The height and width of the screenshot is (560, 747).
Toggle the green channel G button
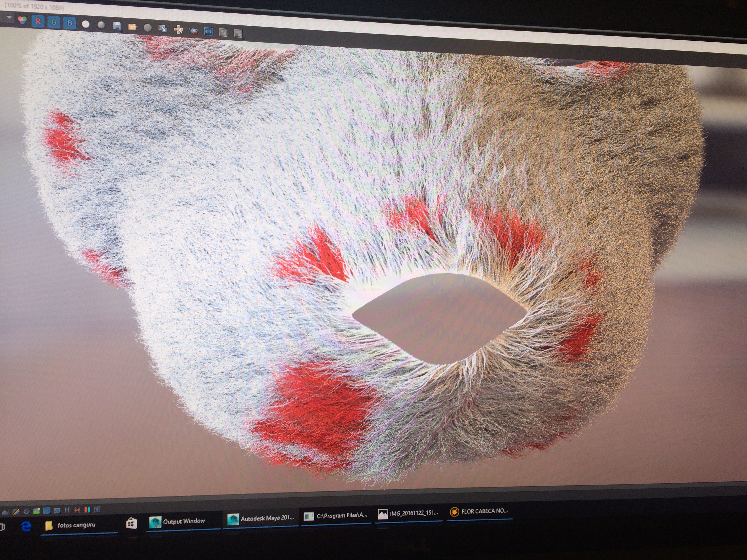pyautogui.click(x=54, y=22)
